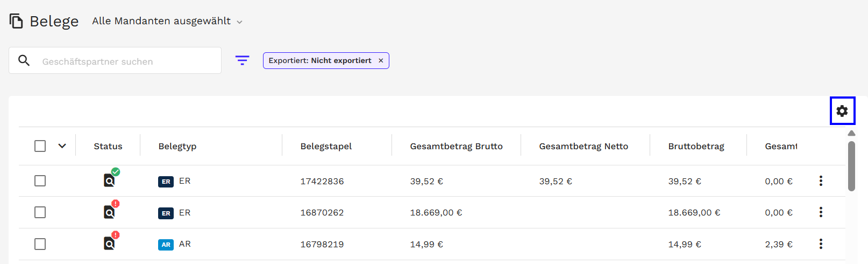This screenshot has height=264, width=868.
Task: Click the vertical scrollbar thumb
Action: click(851, 166)
